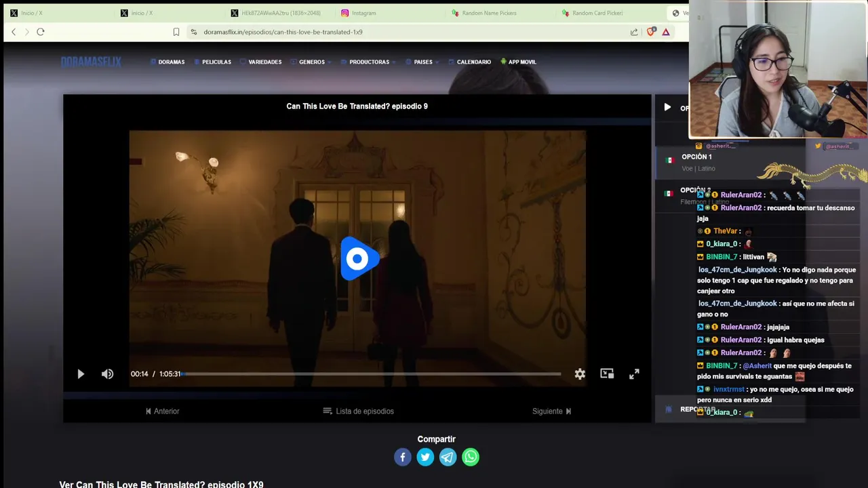This screenshot has height=488, width=868.
Task: Share the episode on Facebook
Action: point(403,457)
